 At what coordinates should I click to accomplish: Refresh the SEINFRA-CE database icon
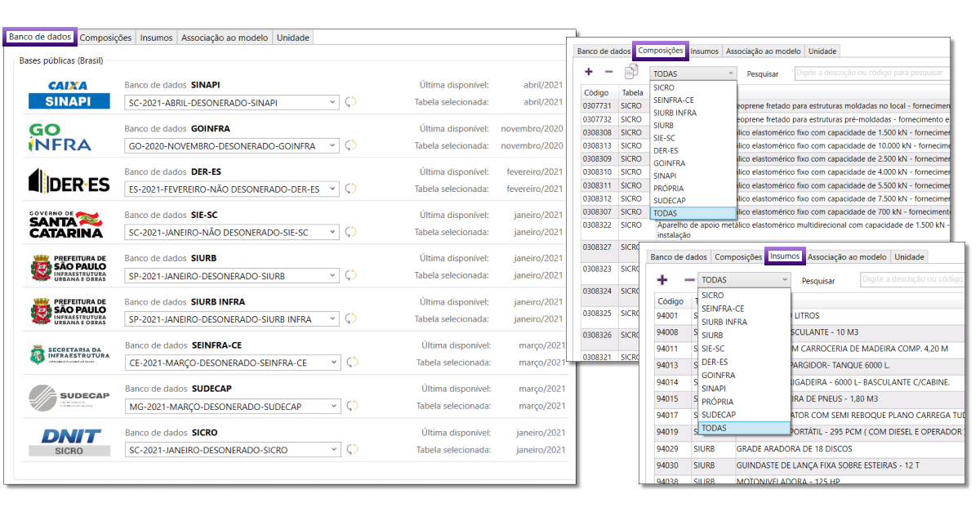point(352,363)
